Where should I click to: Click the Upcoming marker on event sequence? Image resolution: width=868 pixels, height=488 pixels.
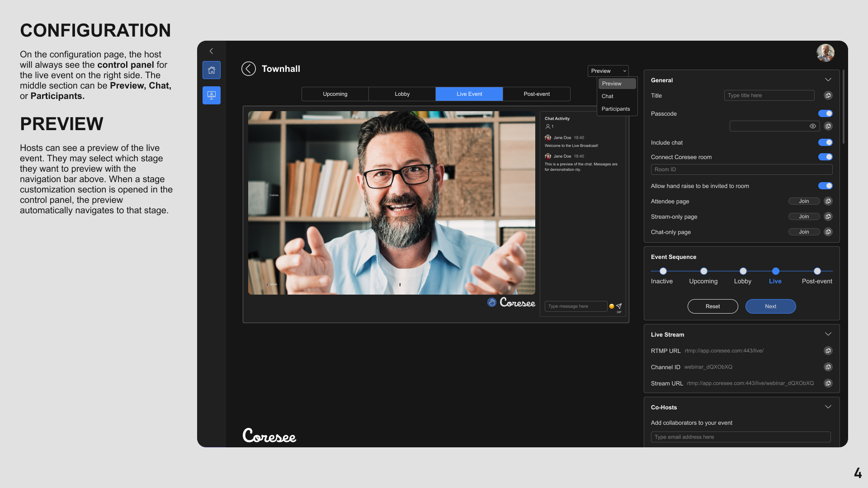tap(703, 271)
